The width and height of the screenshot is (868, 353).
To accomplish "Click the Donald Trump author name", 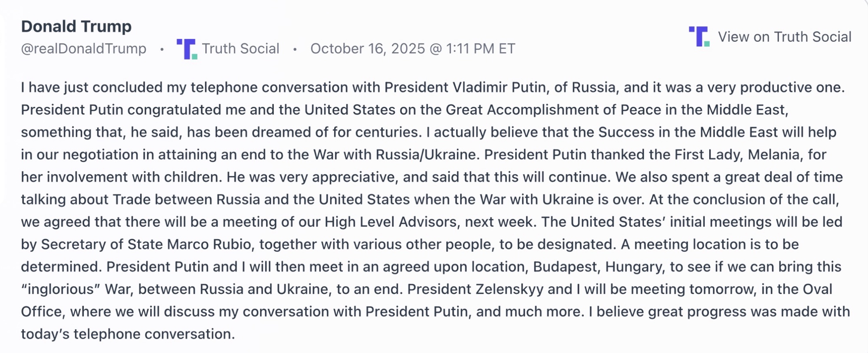I will 76,26.
